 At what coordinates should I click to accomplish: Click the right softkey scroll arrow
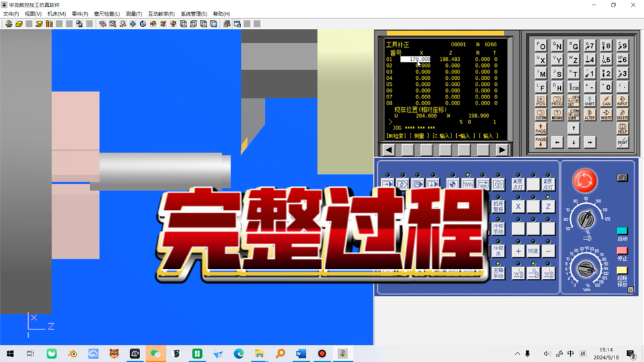[x=502, y=149]
